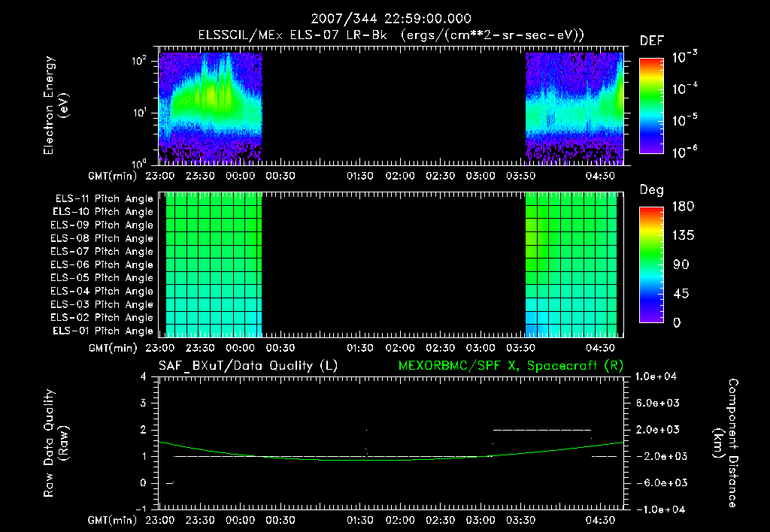Click the 10^-6 DEF scale value

click(684, 152)
